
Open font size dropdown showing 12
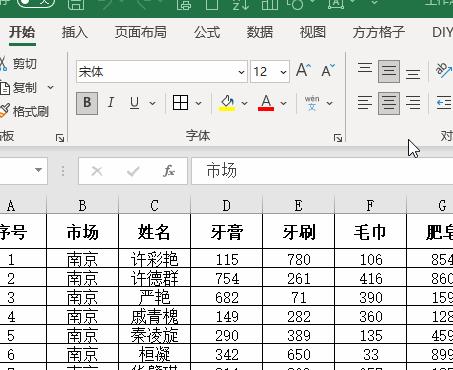point(270,72)
